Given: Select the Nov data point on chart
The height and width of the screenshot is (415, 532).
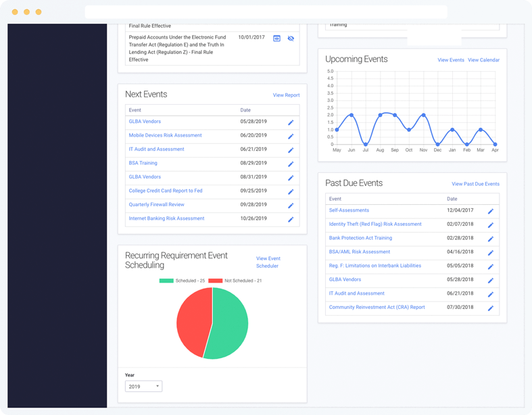Looking at the screenshot, I should point(423,116).
